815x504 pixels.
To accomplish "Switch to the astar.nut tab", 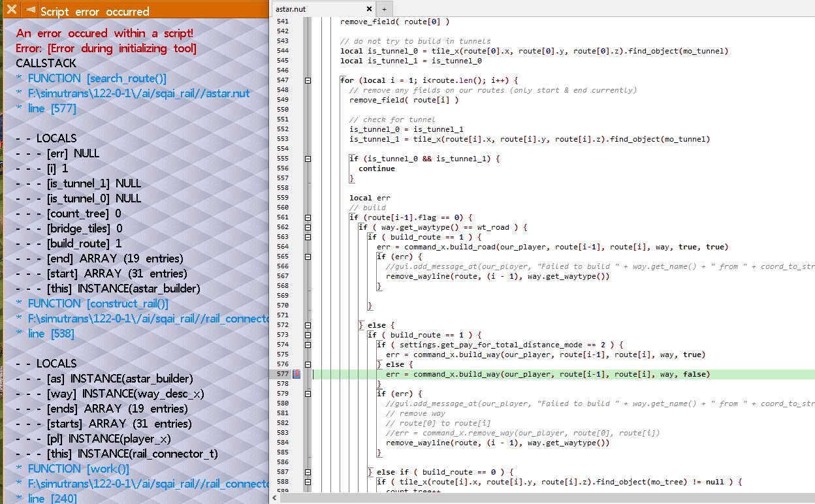I will point(320,9).
